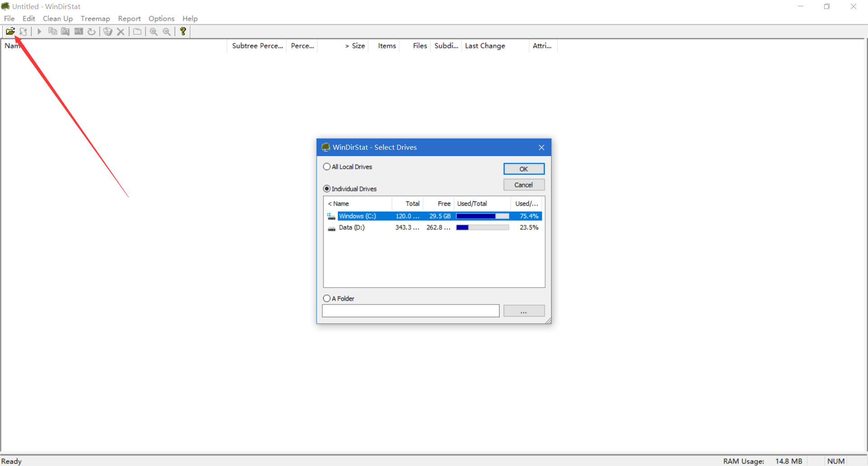
Task: Click the browse folder '...' button
Action: (524, 311)
